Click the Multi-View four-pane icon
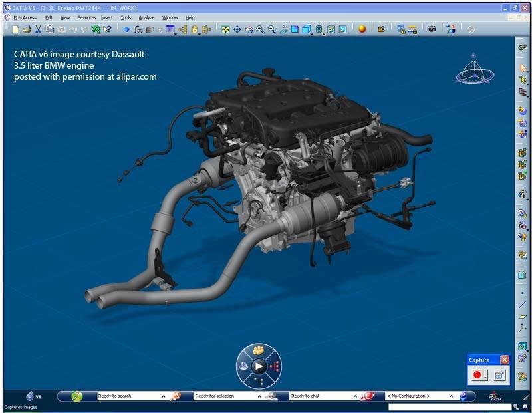Viewport: 532px width, 413px height. 295,29
